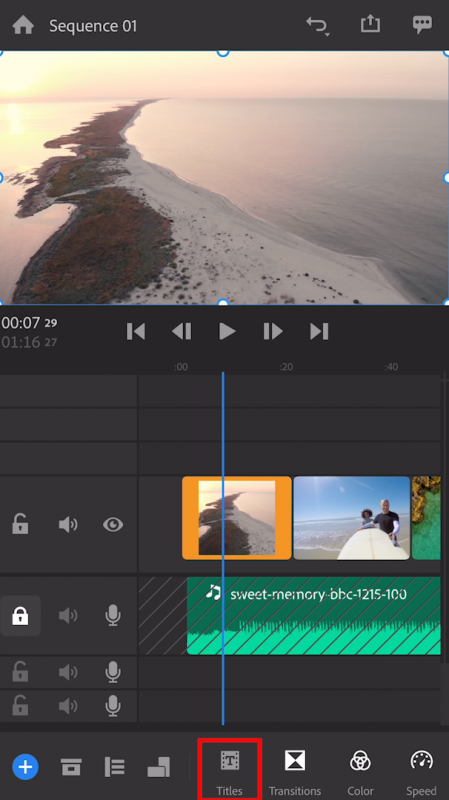
Task: Open the Titles panel
Action: click(x=230, y=769)
